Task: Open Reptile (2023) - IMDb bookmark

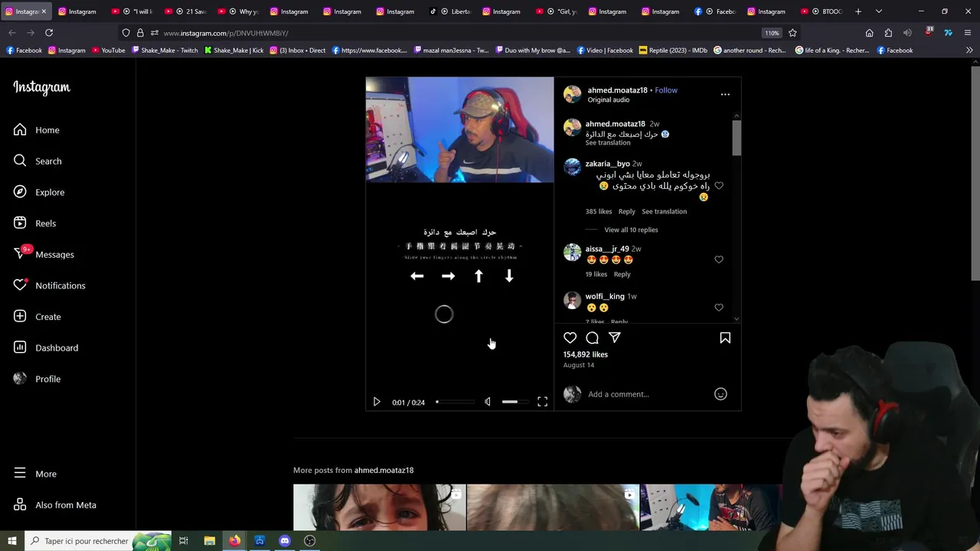Action: (x=673, y=51)
